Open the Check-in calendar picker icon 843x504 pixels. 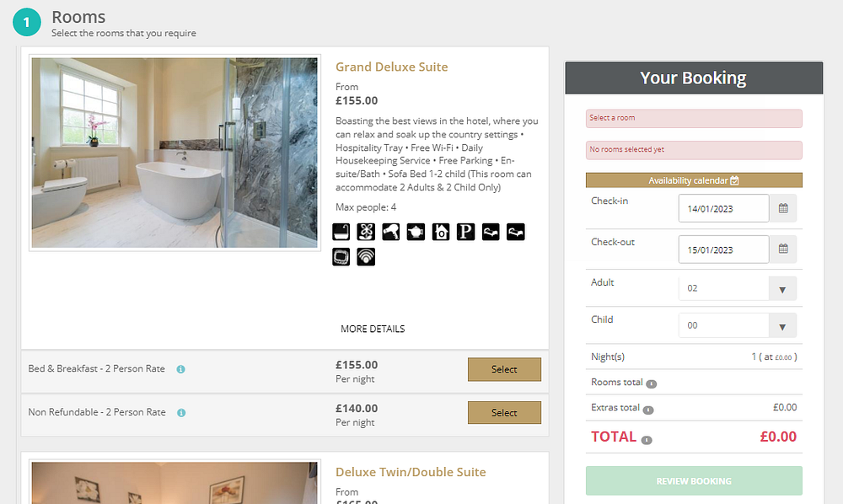783,208
